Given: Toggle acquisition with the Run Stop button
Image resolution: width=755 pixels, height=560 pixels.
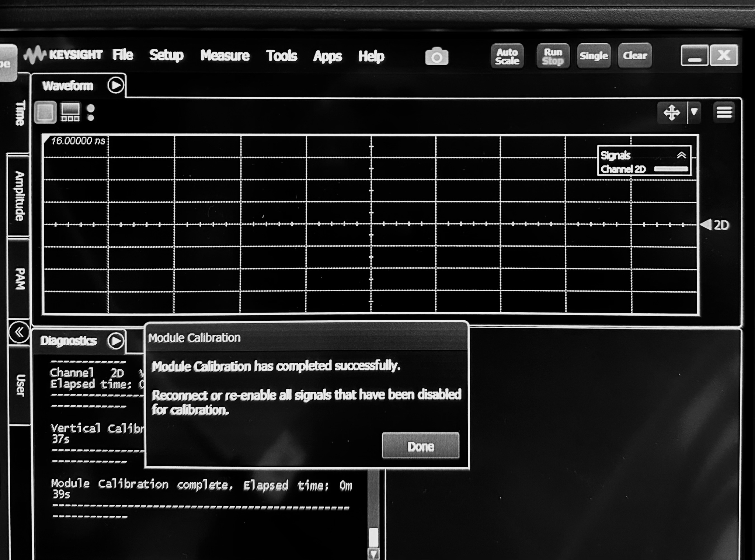Looking at the screenshot, I should click(x=553, y=56).
